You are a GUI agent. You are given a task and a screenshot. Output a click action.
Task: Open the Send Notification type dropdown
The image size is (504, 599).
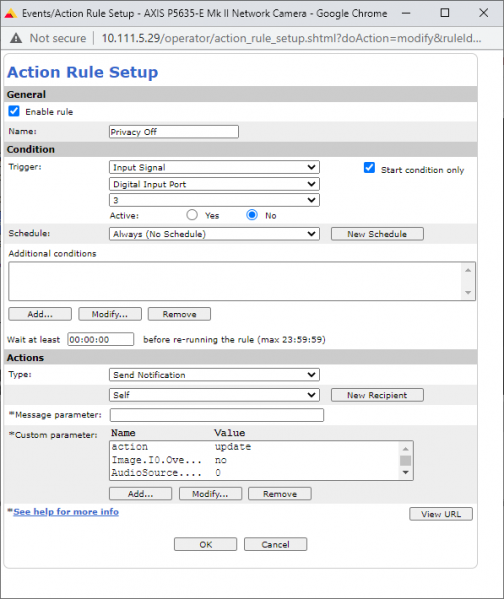coord(214,375)
